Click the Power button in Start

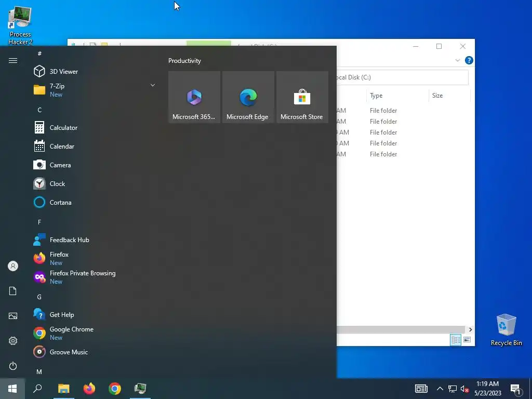13,366
